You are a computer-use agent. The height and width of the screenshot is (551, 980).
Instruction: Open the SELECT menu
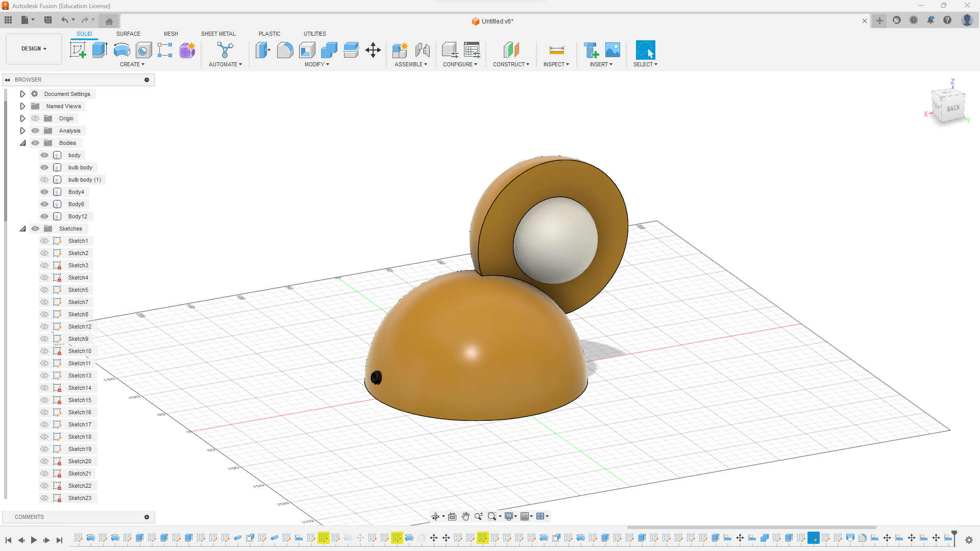645,64
